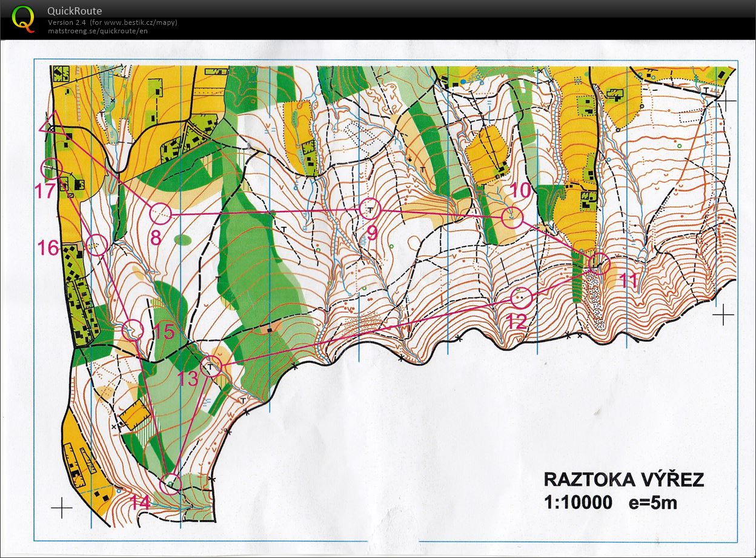Select the circle of control 8
This screenshot has width=756, height=558.
(x=160, y=214)
